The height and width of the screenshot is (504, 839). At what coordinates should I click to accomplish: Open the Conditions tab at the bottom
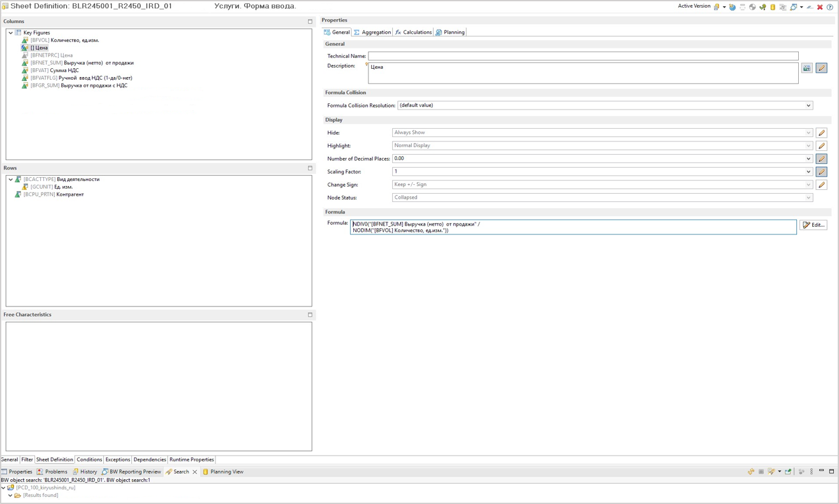pyautogui.click(x=89, y=460)
